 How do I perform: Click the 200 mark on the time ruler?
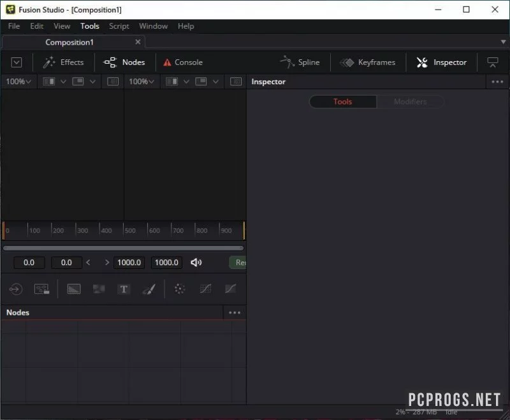point(58,231)
